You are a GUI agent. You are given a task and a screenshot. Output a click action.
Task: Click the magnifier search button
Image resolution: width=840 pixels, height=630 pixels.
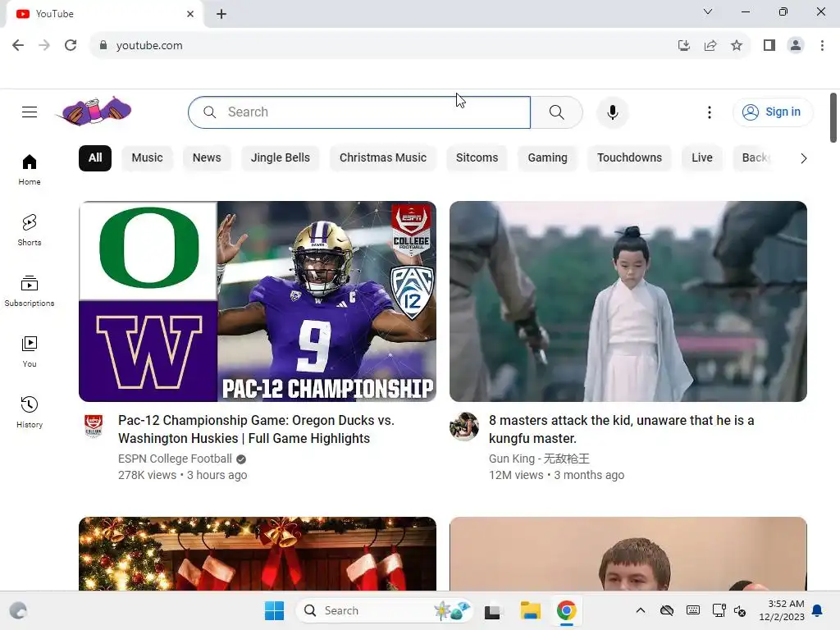[x=557, y=112]
